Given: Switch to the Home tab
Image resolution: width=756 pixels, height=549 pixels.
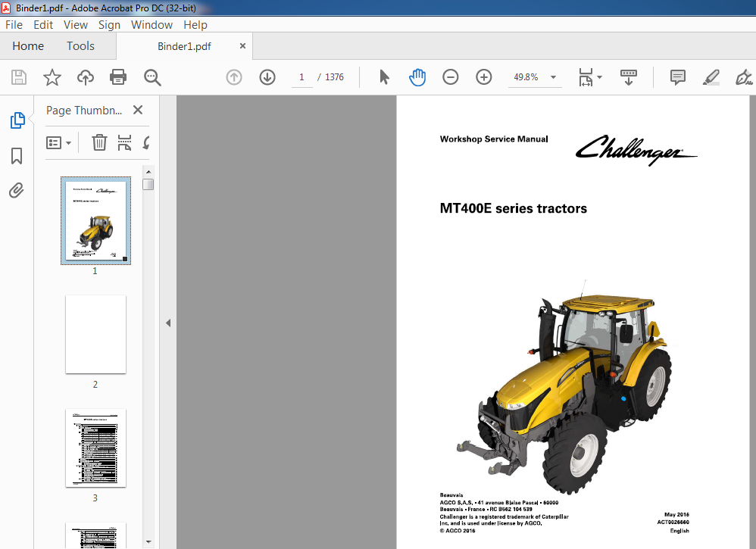Looking at the screenshot, I should click(28, 45).
